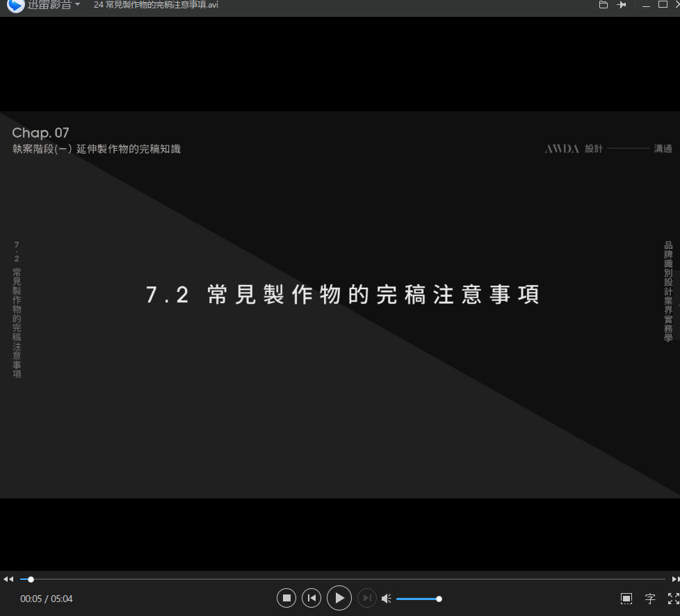Skip to the next video
Image resolution: width=680 pixels, height=616 pixels.
pos(366,598)
